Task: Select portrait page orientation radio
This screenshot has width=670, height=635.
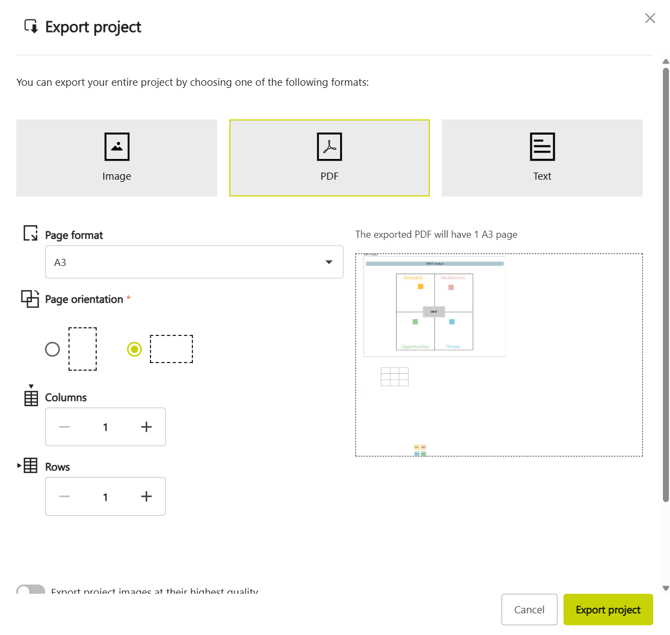Action: [x=52, y=349]
